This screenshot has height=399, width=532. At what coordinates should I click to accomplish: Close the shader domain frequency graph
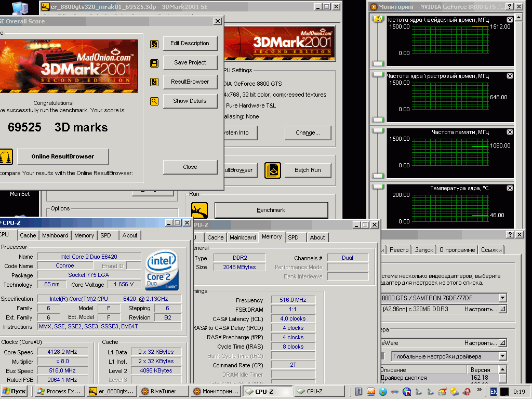tap(510, 20)
